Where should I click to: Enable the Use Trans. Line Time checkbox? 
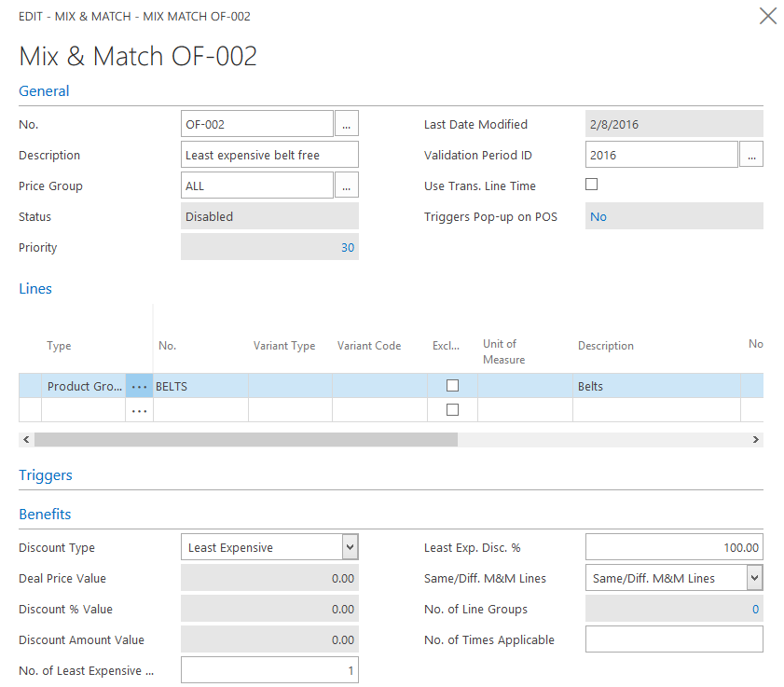pyautogui.click(x=591, y=185)
